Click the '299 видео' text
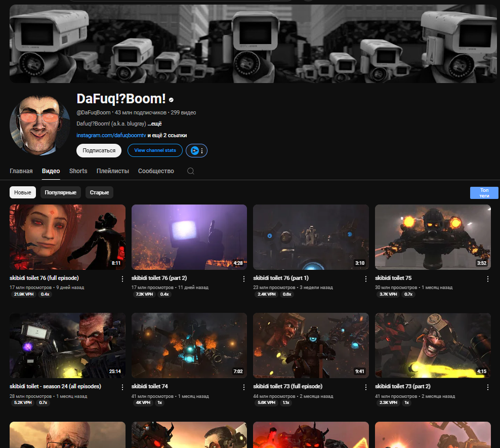The image size is (500, 448). tap(183, 112)
